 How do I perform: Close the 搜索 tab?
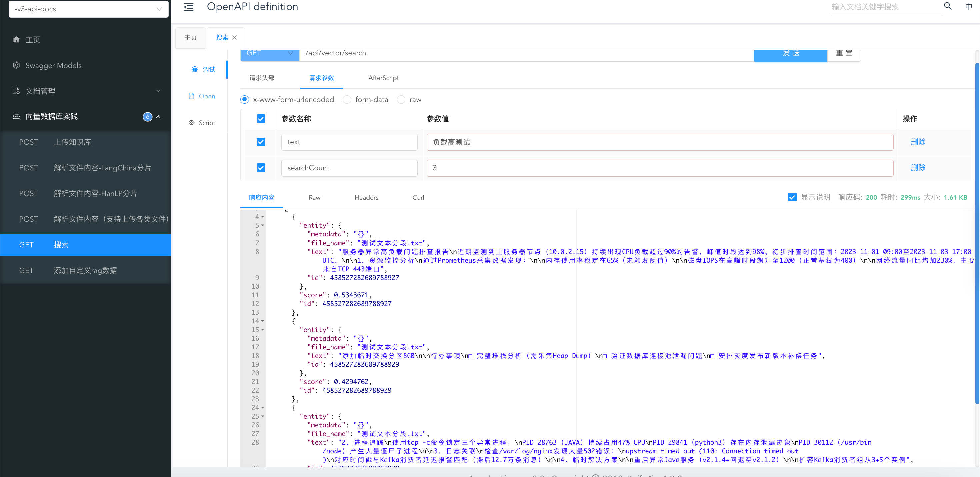(x=234, y=38)
